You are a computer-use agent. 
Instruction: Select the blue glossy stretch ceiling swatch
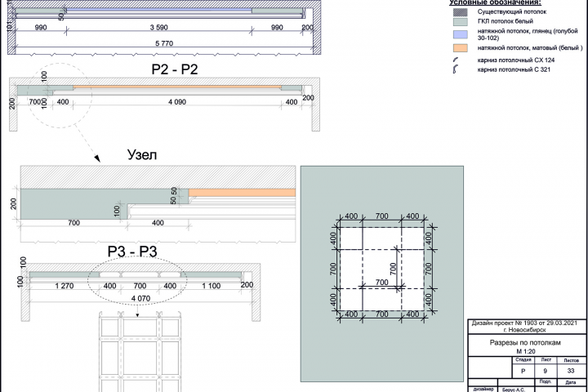[460, 34]
